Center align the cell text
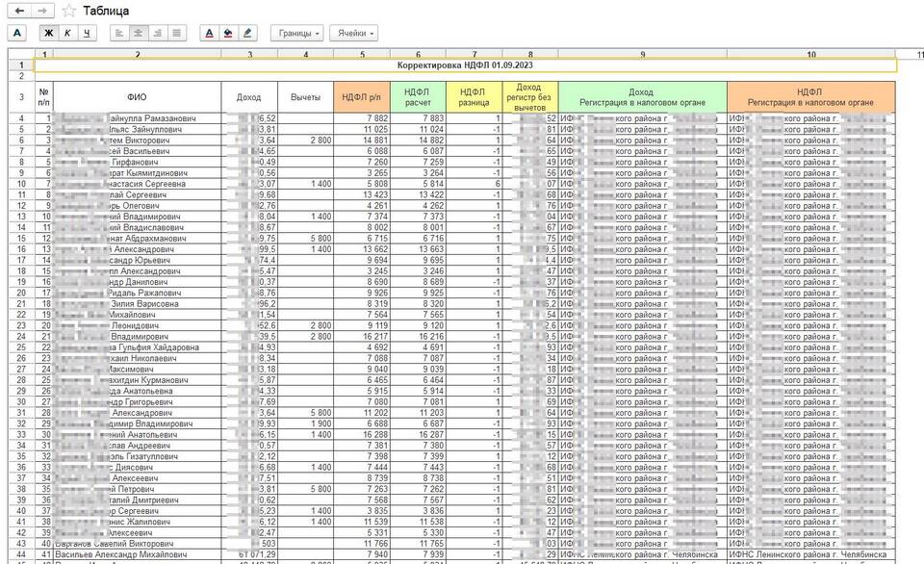924x564 pixels. (138, 33)
